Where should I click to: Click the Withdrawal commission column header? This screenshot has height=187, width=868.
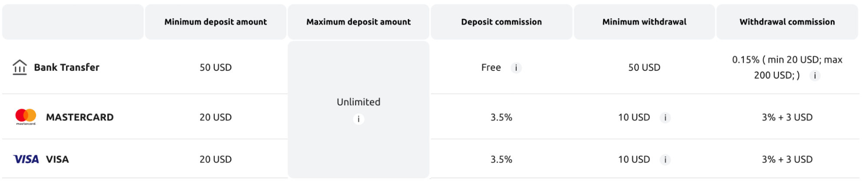point(787,22)
